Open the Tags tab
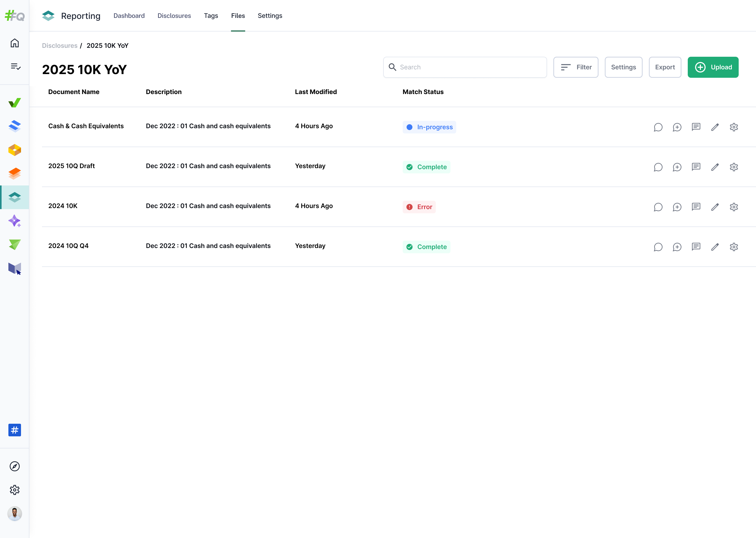Screen dimensions: 756x538 (211, 15)
